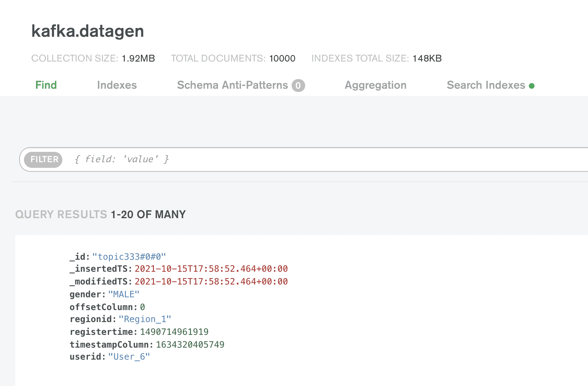The height and width of the screenshot is (386, 588).
Task: Select the Find tab
Action: pos(46,85)
